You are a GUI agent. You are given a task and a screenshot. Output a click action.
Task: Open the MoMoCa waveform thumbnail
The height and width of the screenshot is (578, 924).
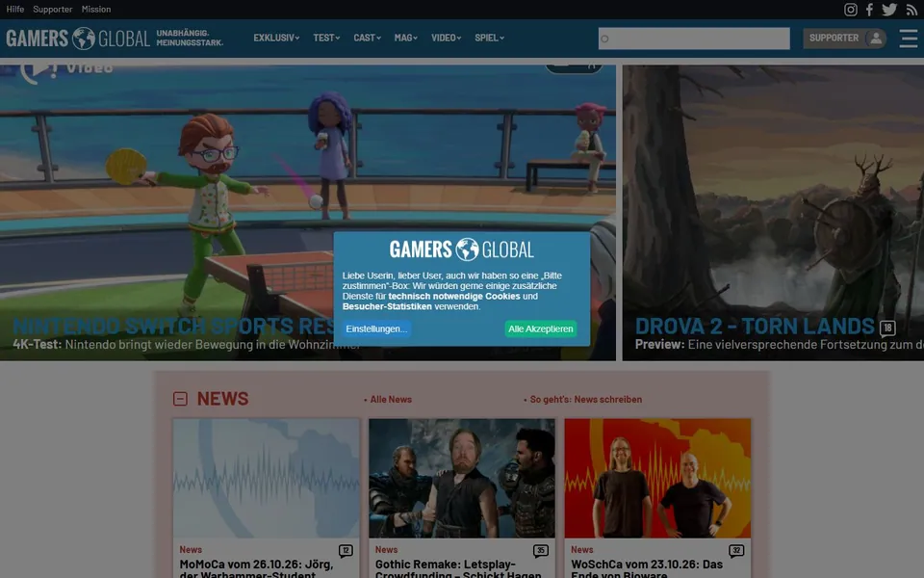[x=267, y=479]
